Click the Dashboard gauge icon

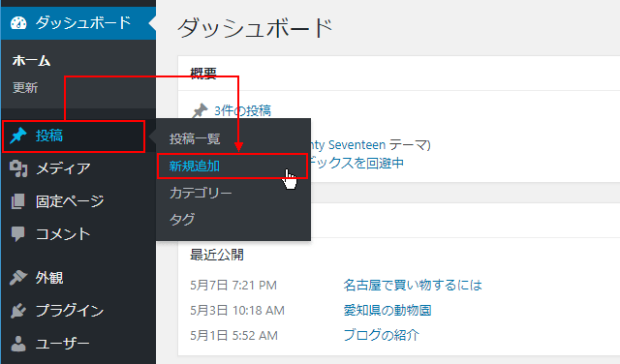click(18, 23)
